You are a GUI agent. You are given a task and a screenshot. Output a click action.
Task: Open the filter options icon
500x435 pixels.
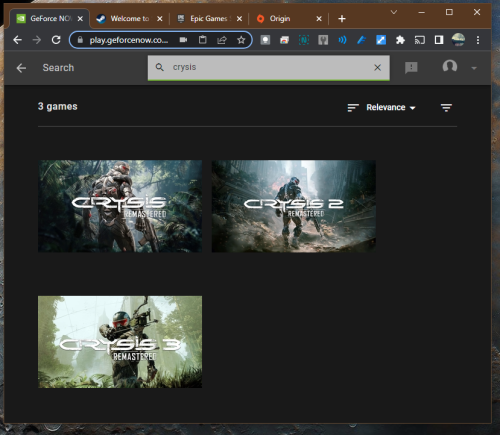coord(446,107)
